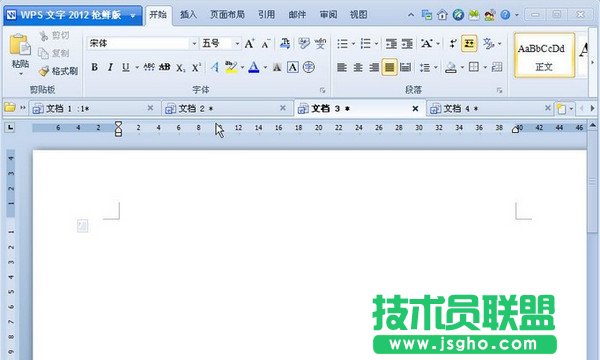Click the new document tab icon

tap(561, 109)
